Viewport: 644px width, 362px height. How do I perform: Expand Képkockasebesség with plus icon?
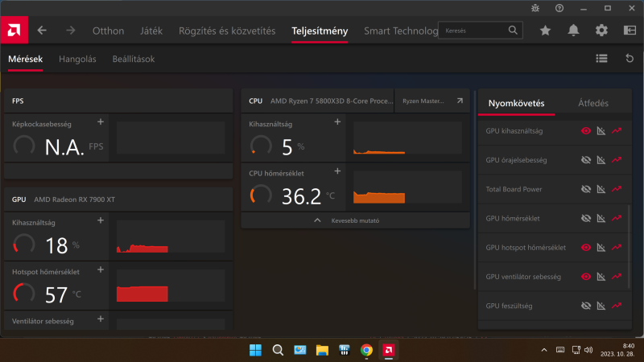[x=101, y=122]
